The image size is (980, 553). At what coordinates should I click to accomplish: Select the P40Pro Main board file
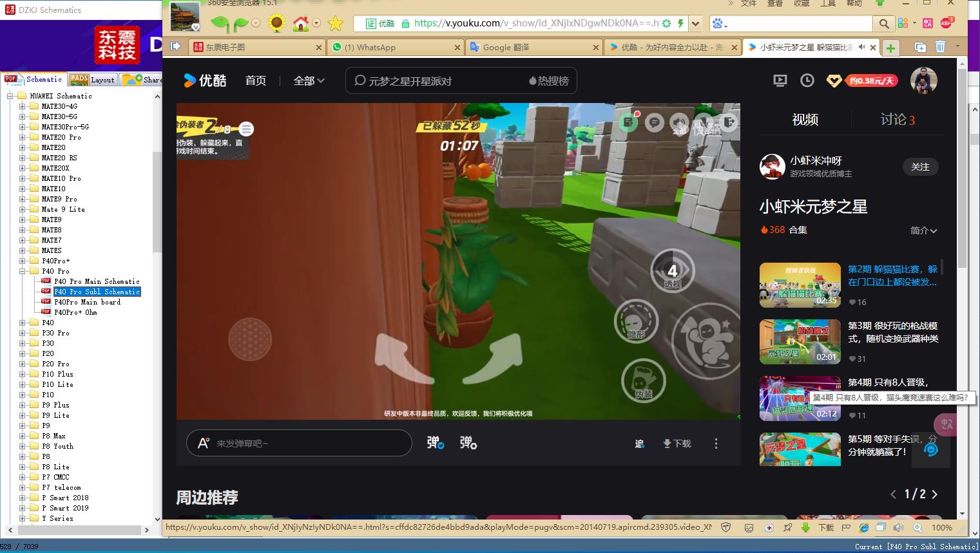[x=87, y=302]
